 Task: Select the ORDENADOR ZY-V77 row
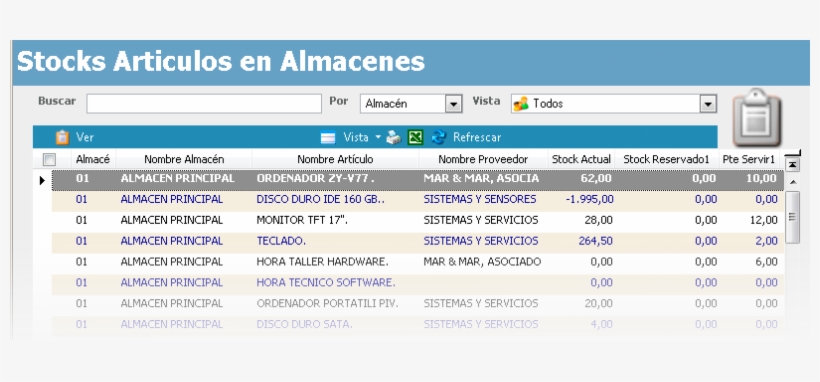[x=417, y=179]
